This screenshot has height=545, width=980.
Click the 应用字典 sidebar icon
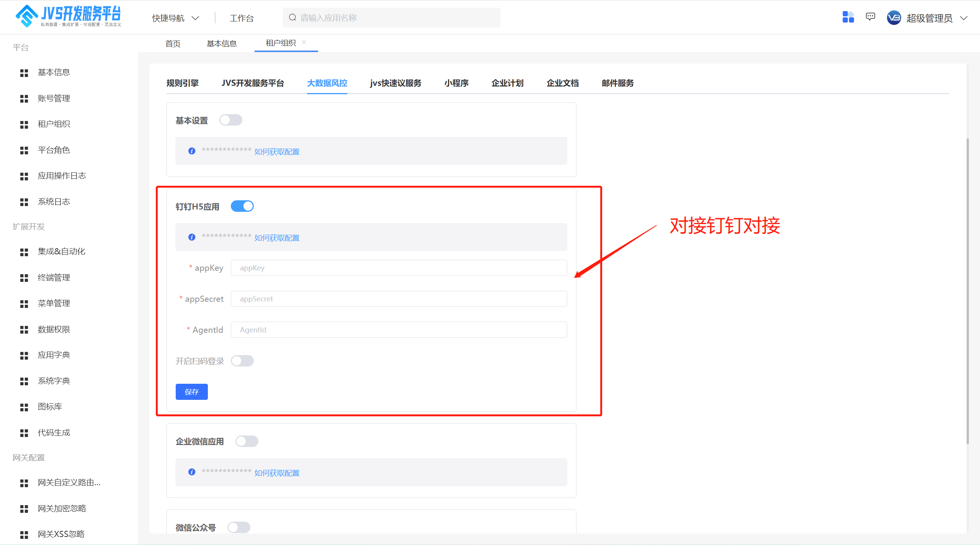[x=24, y=355]
